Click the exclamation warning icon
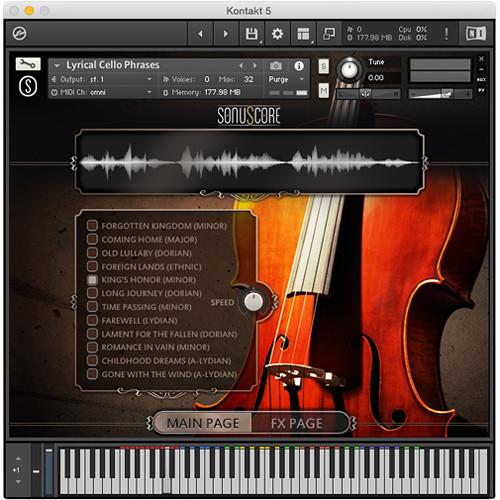 (446, 34)
